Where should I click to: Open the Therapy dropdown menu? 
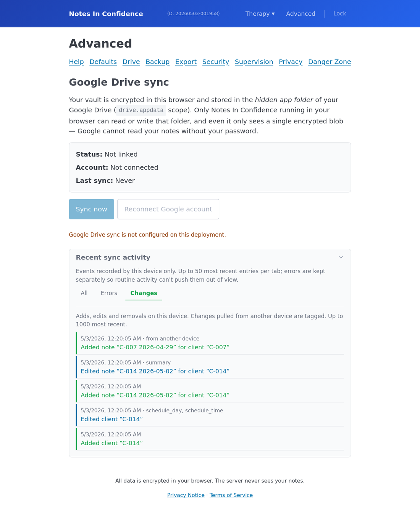(260, 14)
